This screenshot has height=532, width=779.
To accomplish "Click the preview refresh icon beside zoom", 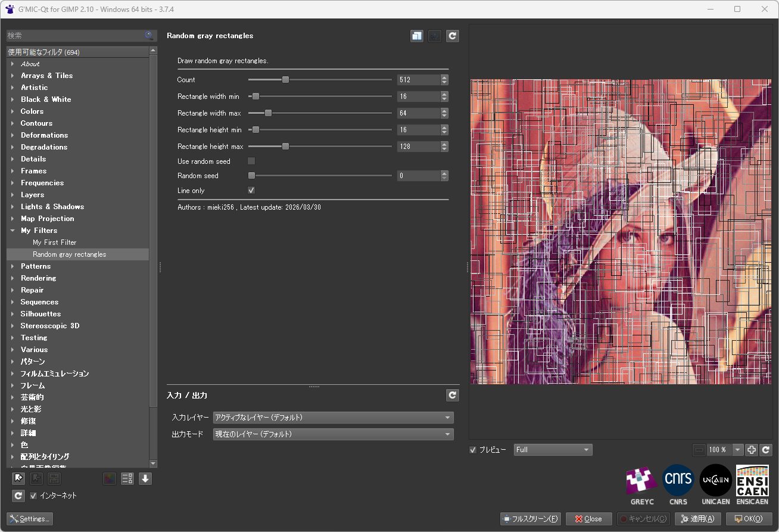I will [x=766, y=450].
